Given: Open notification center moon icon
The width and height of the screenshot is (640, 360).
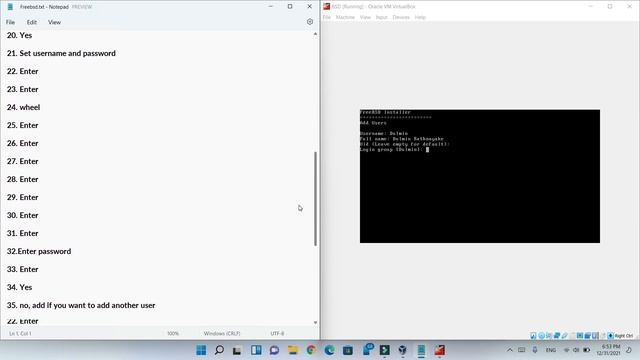Looking at the screenshot, I should [629, 350].
